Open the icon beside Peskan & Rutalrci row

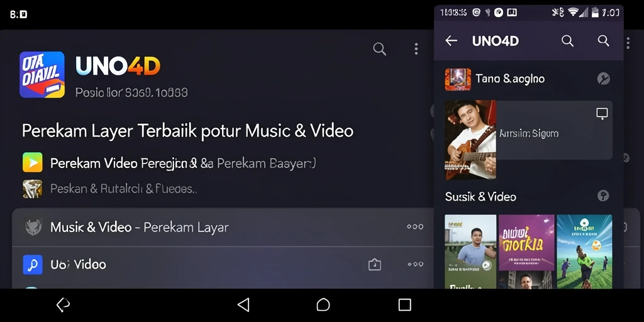point(33,189)
